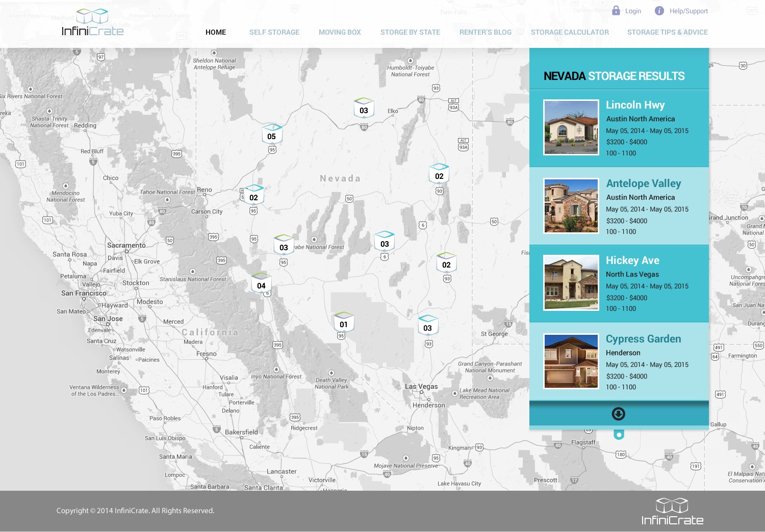Open the Antelope Valley result title
The width and height of the screenshot is (765, 532).
[644, 183]
